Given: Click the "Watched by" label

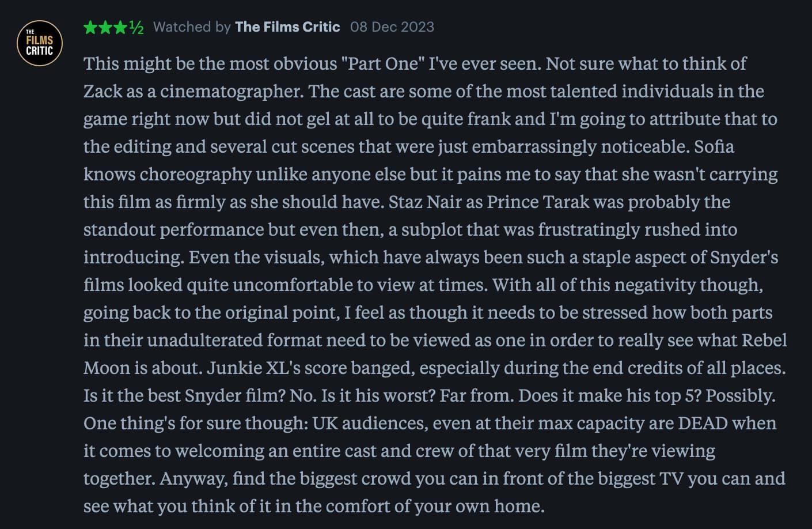Looking at the screenshot, I should coord(191,27).
